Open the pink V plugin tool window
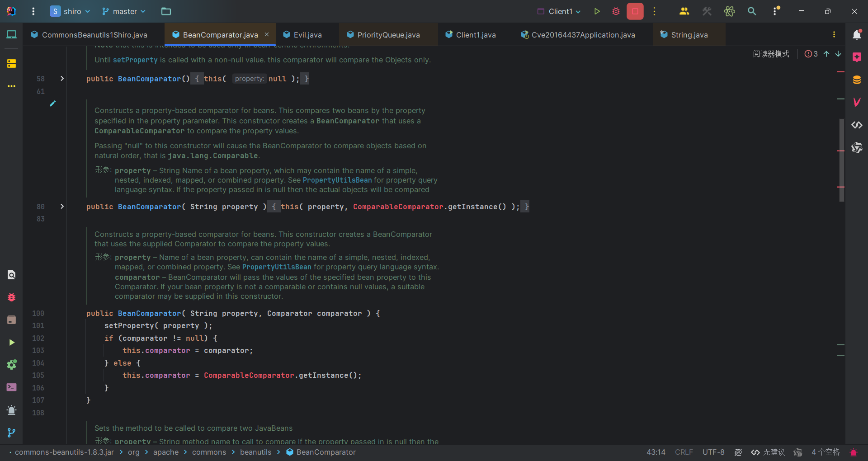The image size is (868, 461). (x=857, y=102)
